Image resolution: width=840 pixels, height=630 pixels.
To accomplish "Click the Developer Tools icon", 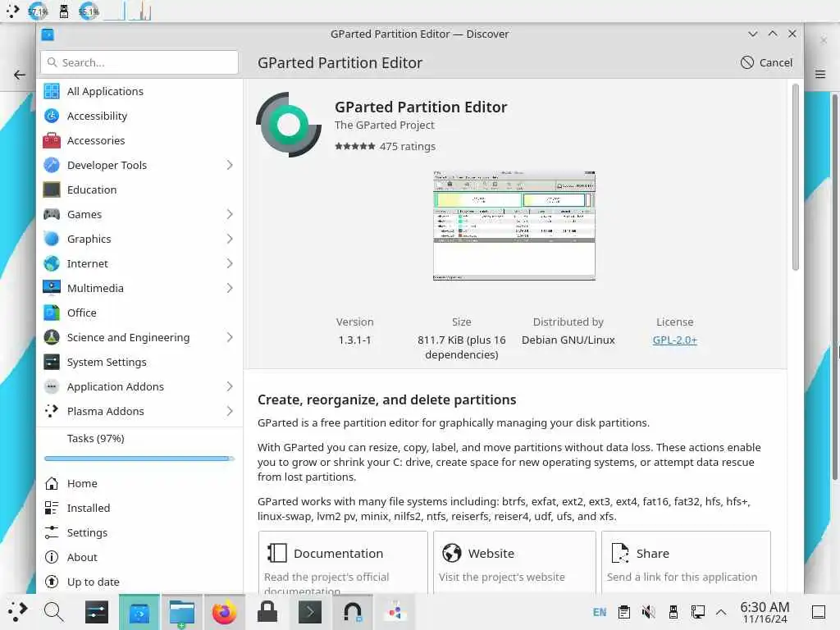I will pyautogui.click(x=52, y=165).
